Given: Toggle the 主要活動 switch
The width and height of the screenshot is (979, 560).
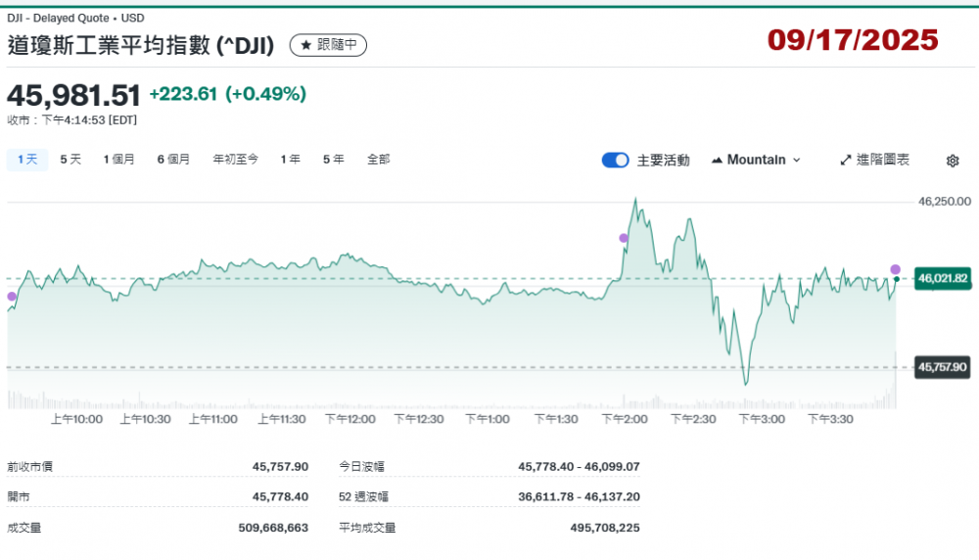Looking at the screenshot, I should (x=615, y=160).
